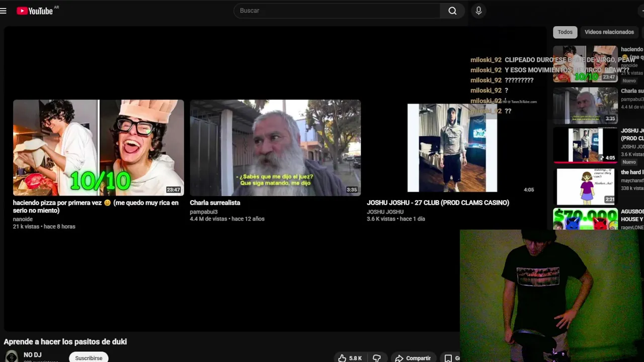Click the 'pampabui3' channel name in the end screen

[x=203, y=212]
